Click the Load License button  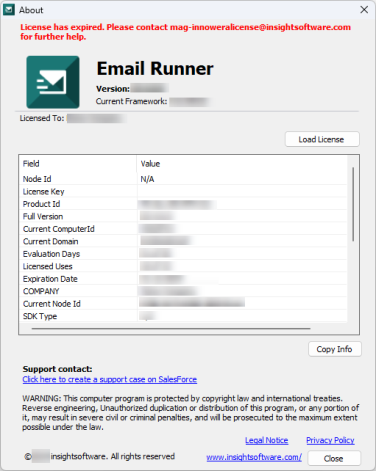click(x=322, y=139)
